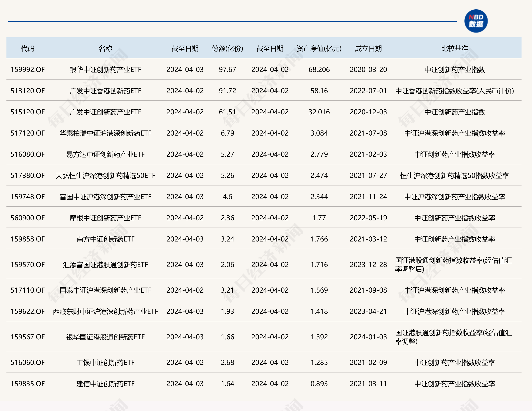Select 广发中证创新药产业ETF name cell
Viewport: 532px width, 411px height.
(105, 112)
